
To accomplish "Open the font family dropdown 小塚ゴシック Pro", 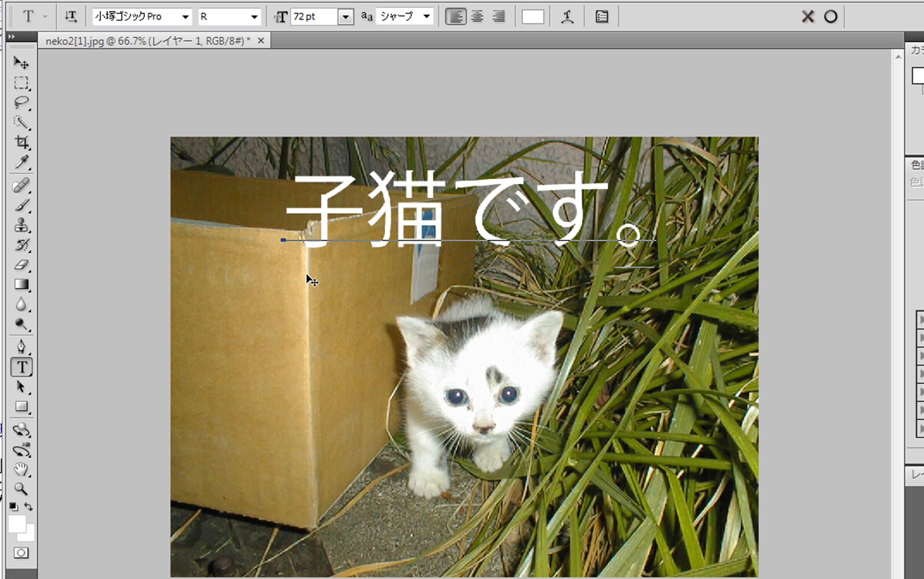I will click(185, 16).
